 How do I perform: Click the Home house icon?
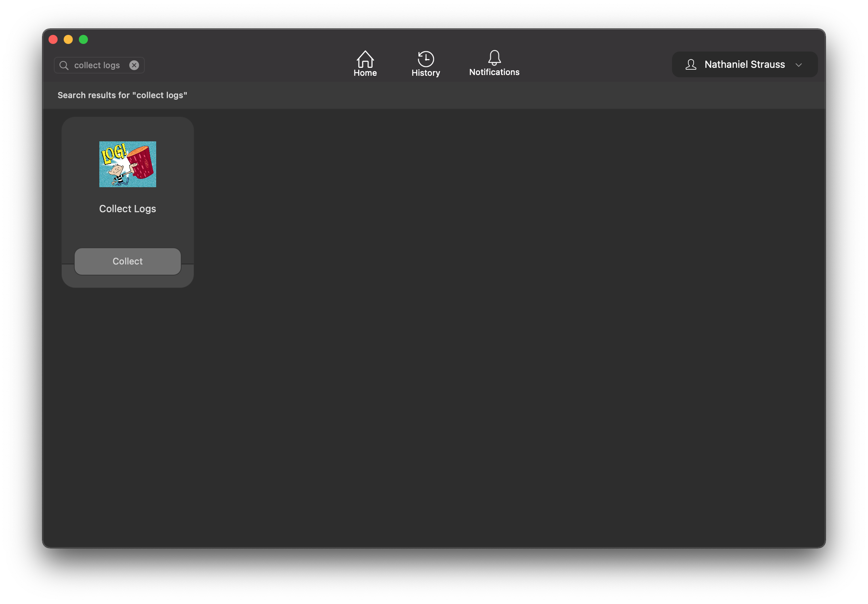click(x=365, y=59)
